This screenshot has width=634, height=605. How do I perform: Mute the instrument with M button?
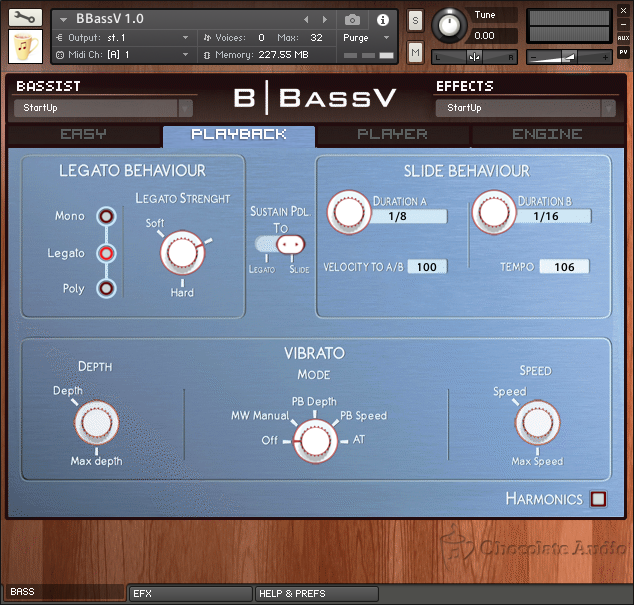pyautogui.click(x=415, y=52)
